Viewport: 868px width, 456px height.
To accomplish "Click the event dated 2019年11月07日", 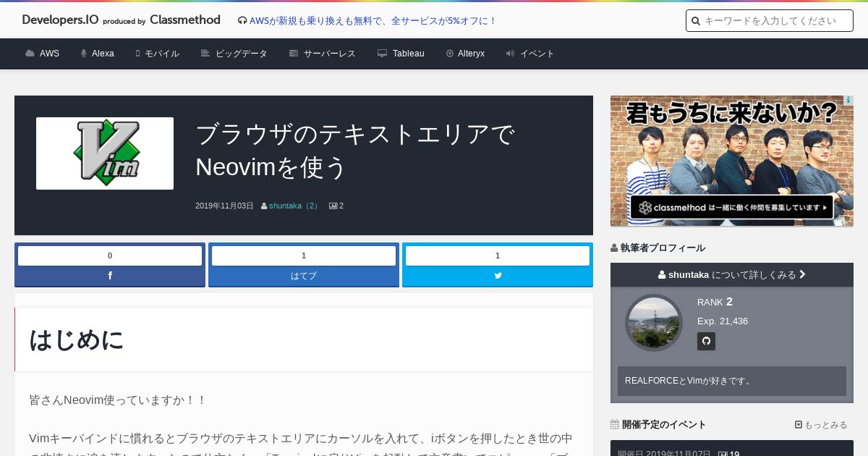I will [732, 449].
